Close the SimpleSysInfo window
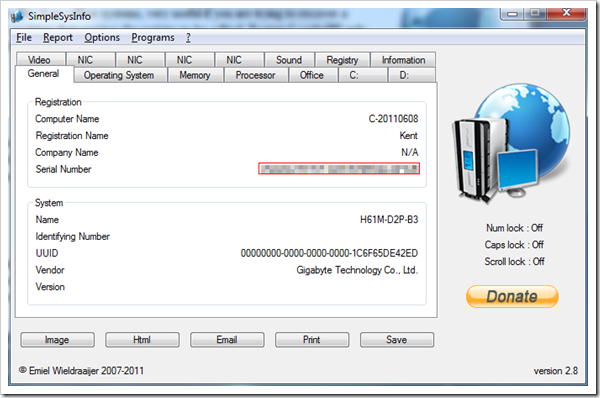This screenshot has width=600, height=398. click(x=566, y=13)
